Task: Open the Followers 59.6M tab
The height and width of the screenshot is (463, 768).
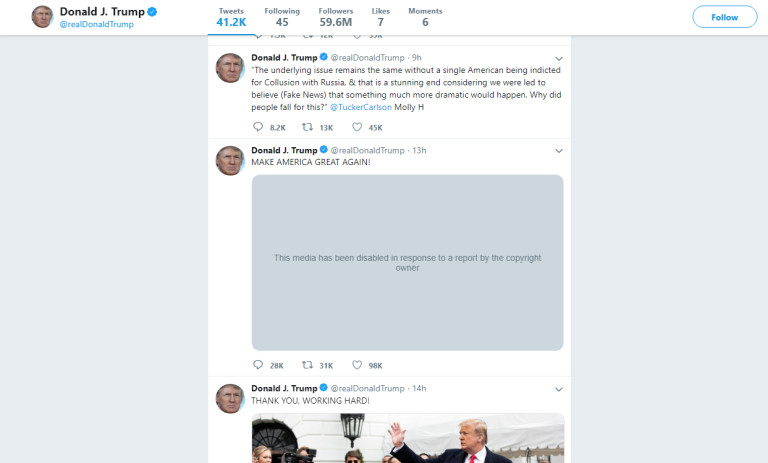Action: 336,17
